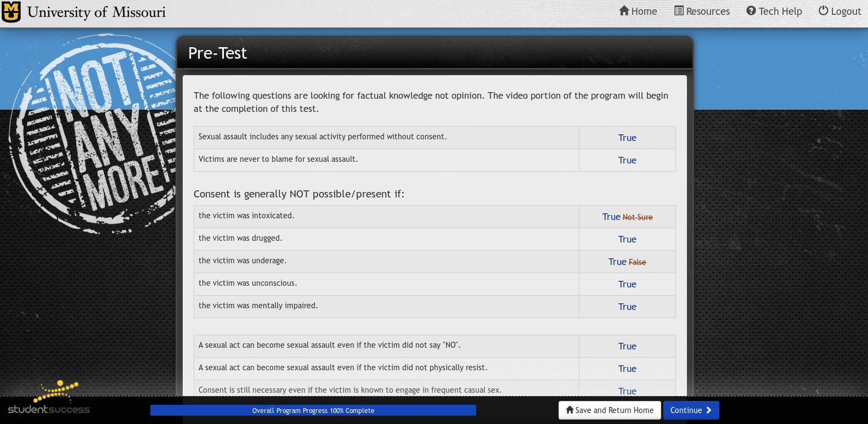Click the struck-through False answer for underage
Viewport: 868px width, 424px height.
[x=637, y=263]
